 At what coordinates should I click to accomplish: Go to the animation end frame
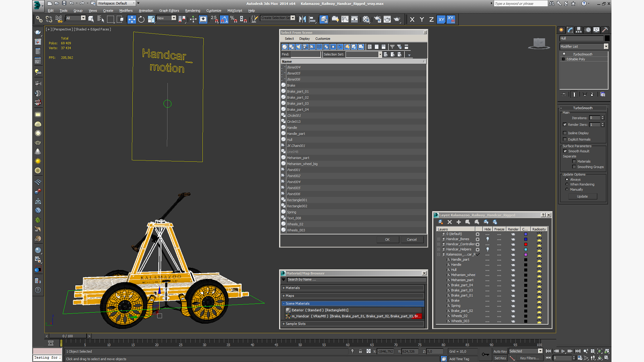click(x=578, y=351)
